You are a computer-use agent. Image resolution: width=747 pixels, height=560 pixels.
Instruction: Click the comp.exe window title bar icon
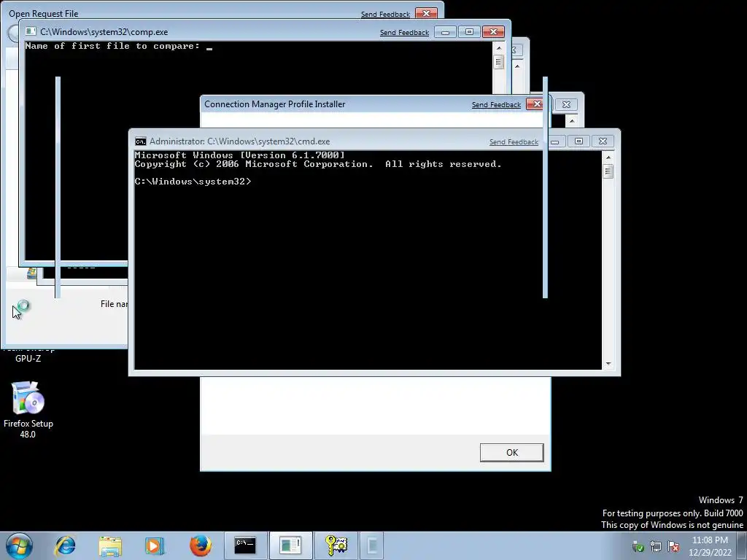pyautogui.click(x=31, y=31)
